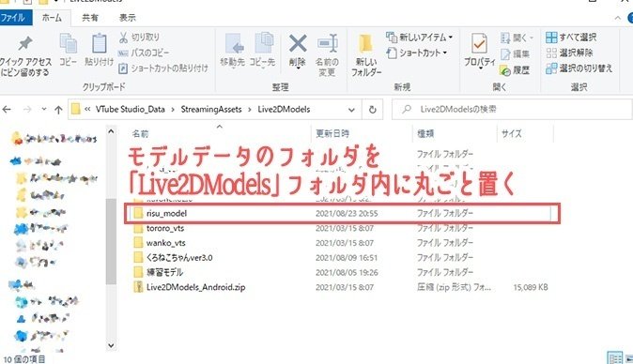Refresh the Live2DModels folder view
This screenshot has width=633, height=364.
coord(372,110)
